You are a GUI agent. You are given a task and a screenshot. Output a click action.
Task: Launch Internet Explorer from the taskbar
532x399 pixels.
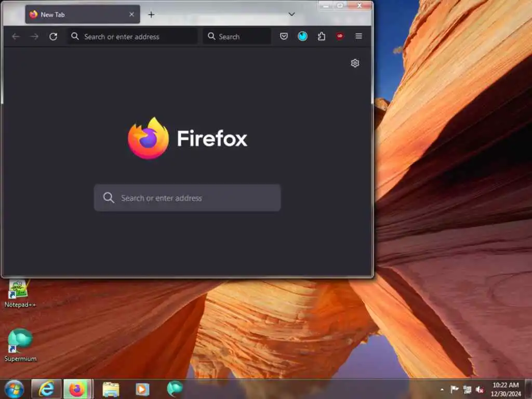[46, 389]
